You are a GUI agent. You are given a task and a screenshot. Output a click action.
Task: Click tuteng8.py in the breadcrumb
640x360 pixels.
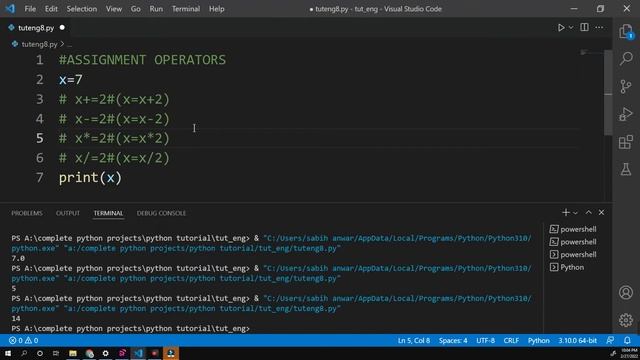click(x=39, y=44)
